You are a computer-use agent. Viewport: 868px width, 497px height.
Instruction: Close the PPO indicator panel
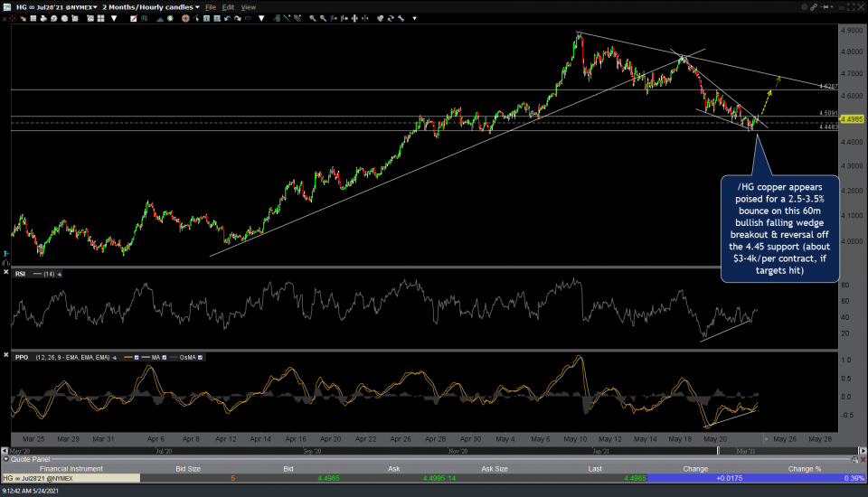6,357
